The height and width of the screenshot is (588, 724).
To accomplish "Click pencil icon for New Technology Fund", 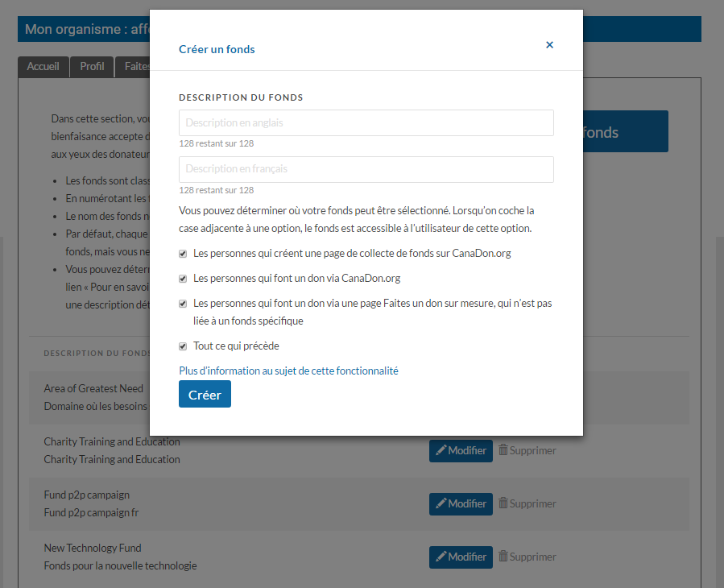I will [x=441, y=557].
